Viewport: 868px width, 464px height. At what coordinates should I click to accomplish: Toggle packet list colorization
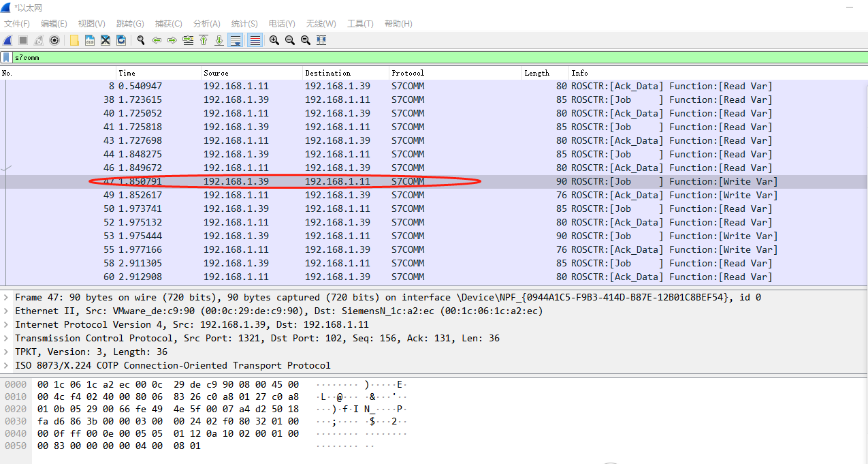coord(255,40)
